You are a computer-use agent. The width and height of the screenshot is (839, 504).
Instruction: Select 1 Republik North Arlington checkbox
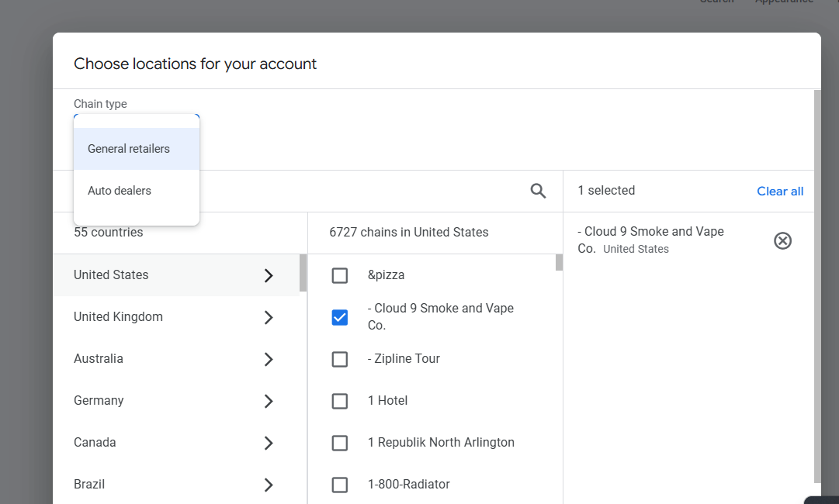(339, 443)
